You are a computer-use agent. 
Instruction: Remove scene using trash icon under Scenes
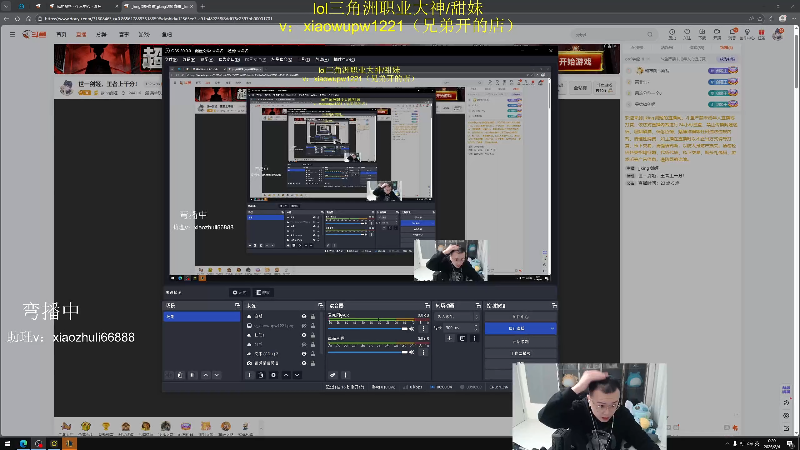(x=180, y=375)
